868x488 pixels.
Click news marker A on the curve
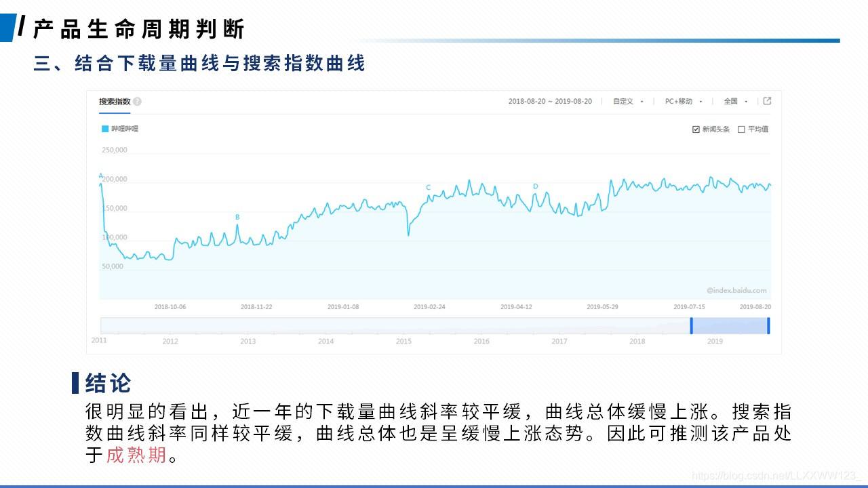coord(101,176)
